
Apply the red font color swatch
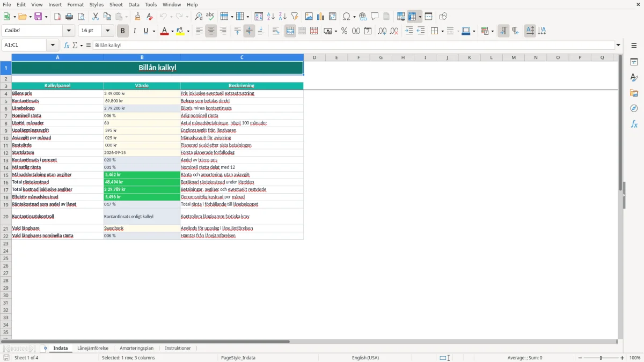164,31
